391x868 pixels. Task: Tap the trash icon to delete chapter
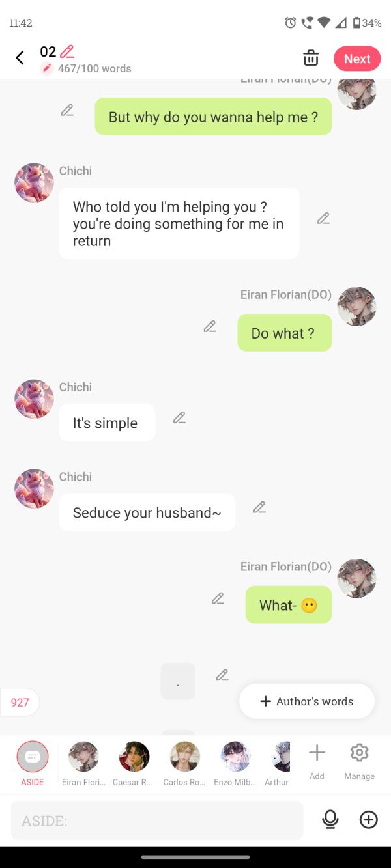coord(311,58)
